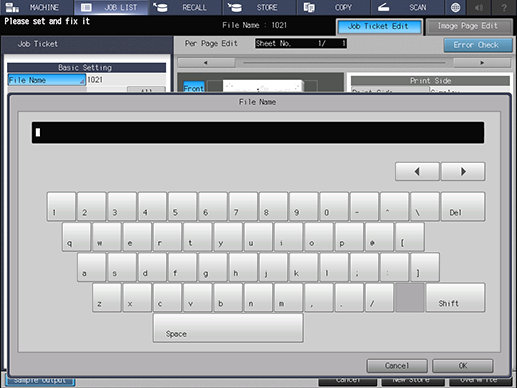The image size is (517, 388).
Task: Switch to the COPY tab
Action: tap(333, 7)
